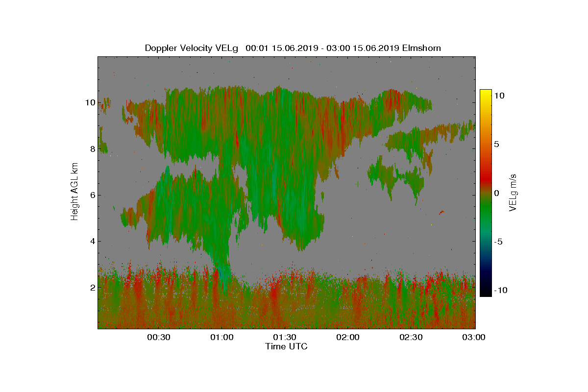Click y-axis tick label '10'
This screenshot has height=392, width=588.
click(x=89, y=102)
